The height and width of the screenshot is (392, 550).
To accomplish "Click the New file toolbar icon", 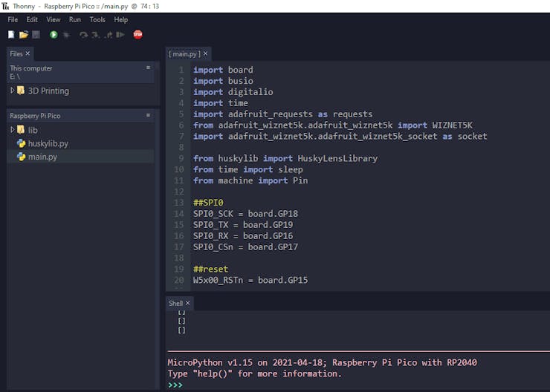I will [11, 35].
